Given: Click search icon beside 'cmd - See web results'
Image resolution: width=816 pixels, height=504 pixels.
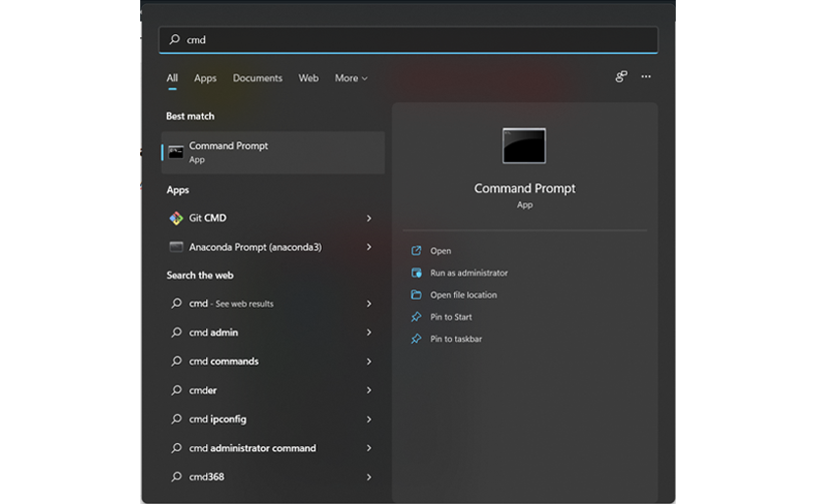Looking at the screenshot, I should coord(177,303).
